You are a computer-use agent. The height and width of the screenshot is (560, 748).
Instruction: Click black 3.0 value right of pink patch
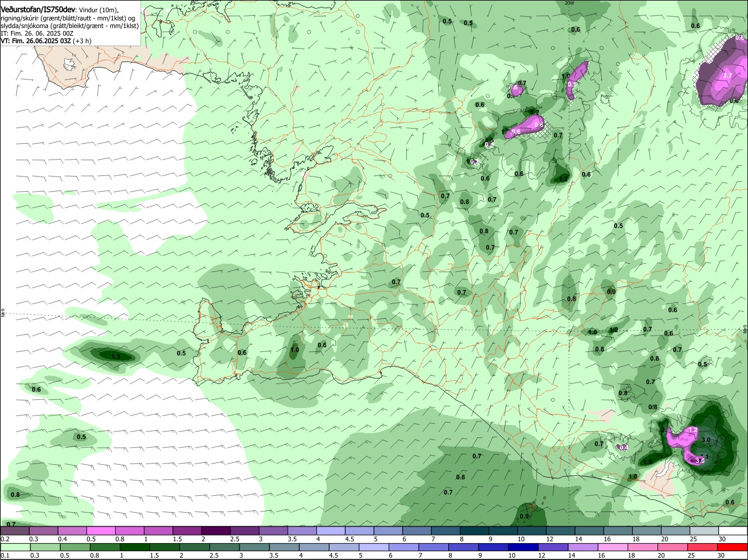click(x=705, y=440)
